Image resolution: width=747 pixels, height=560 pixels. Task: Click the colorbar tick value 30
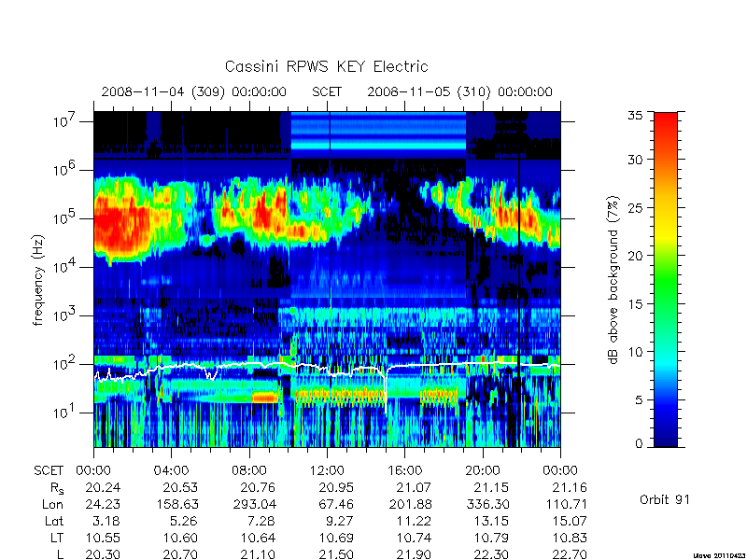pyautogui.click(x=635, y=160)
